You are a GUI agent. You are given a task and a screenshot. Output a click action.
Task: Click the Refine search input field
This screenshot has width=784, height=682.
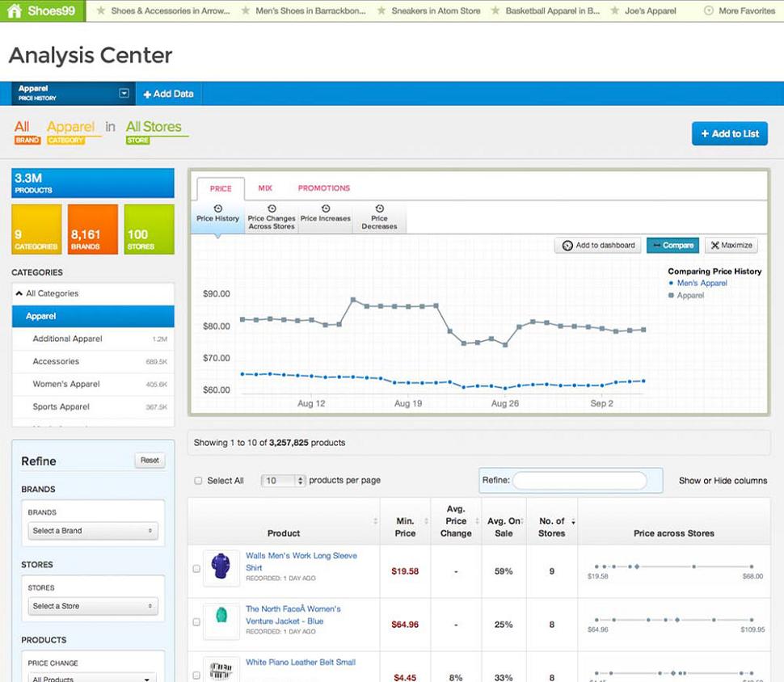click(x=580, y=481)
